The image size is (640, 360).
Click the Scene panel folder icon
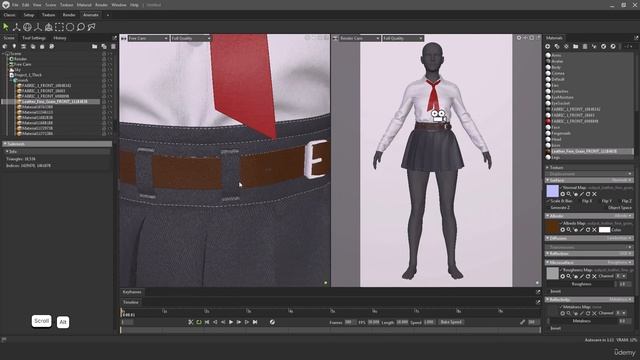[95, 47]
